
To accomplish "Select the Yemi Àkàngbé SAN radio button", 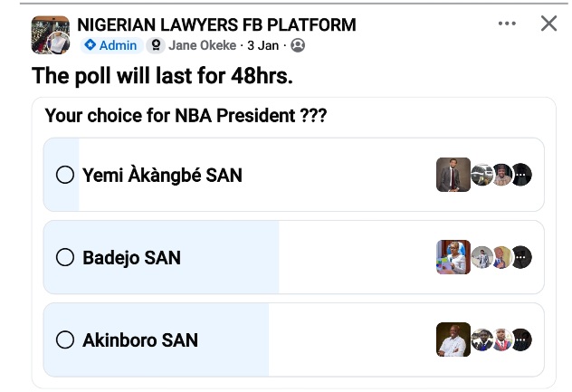I will point(65,175).
